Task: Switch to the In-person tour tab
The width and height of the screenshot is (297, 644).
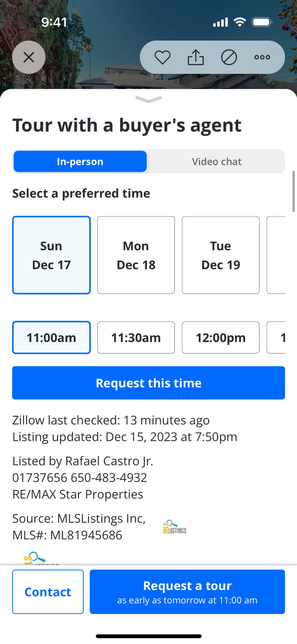Action: (x=80, y=162)
